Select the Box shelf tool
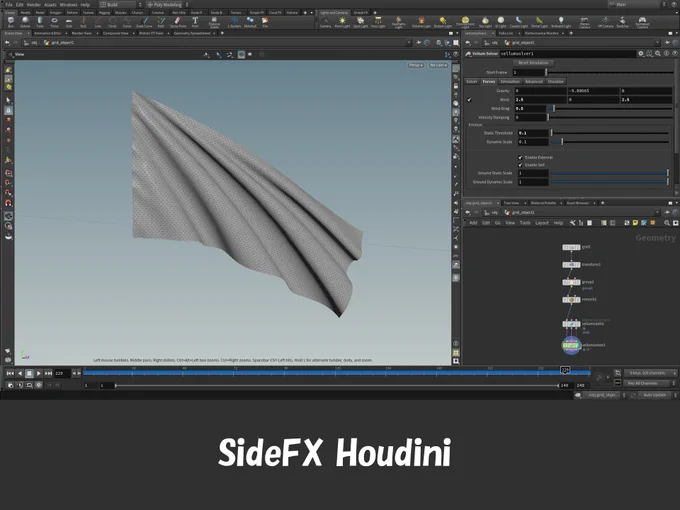The height and width of the screenshot is (510, 680). coord(11,22)
